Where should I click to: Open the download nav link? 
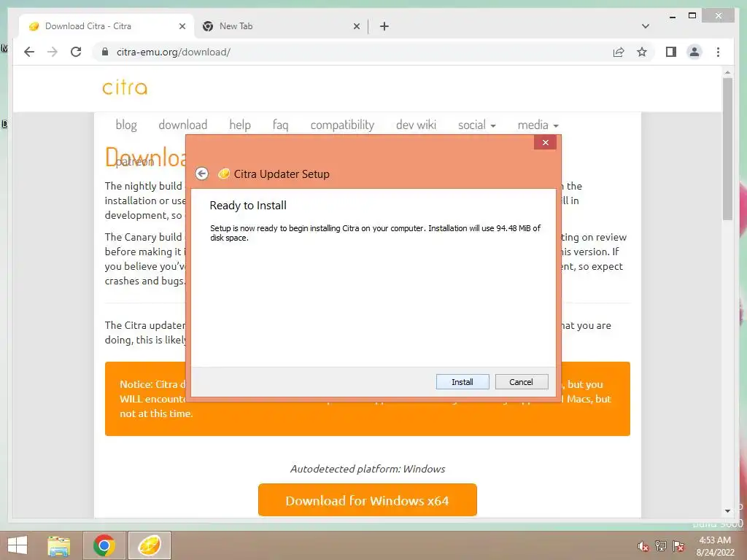pyautogui.click(x=183, y=125)
